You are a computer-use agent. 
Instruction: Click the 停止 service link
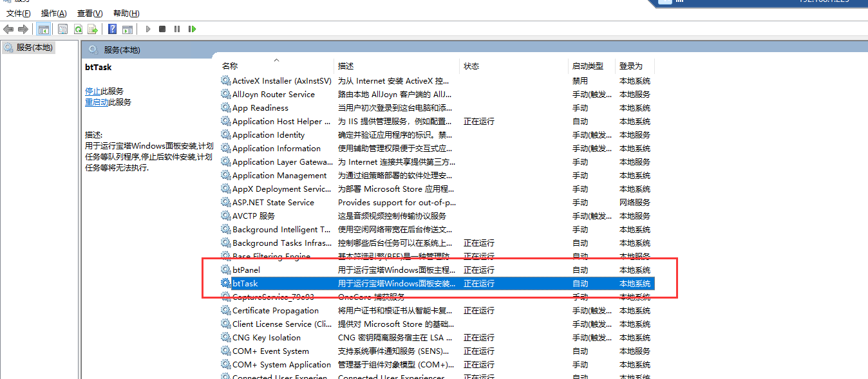pyautogui.click(x=93, y=91)
